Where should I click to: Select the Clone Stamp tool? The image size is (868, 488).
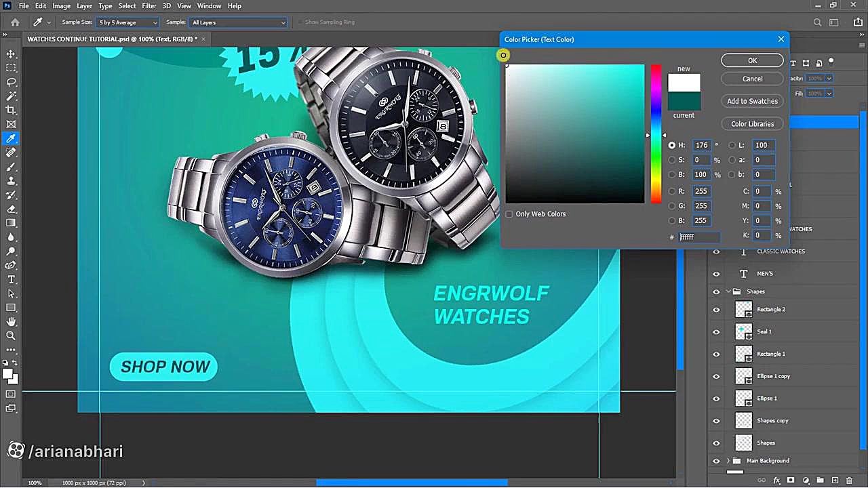point(11,181)
